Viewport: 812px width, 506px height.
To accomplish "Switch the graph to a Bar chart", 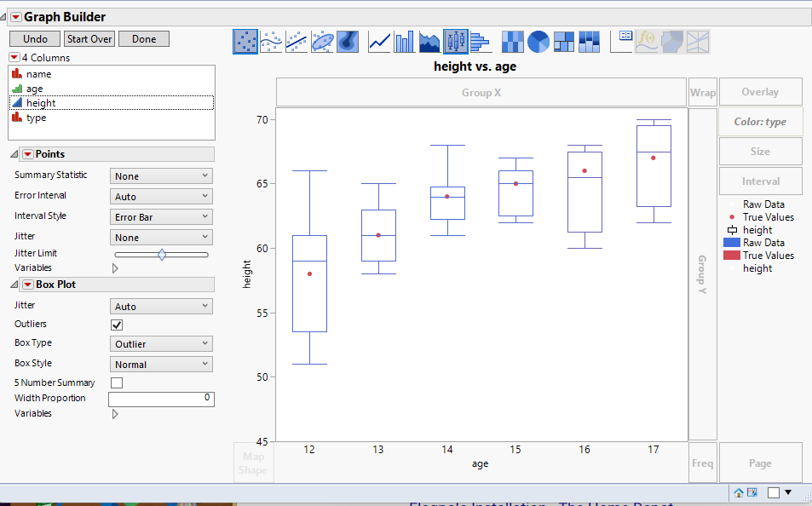I will coord(403,41).
